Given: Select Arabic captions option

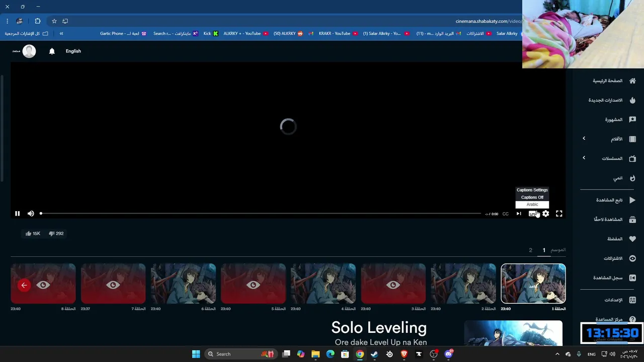Looking at the screenshot, I should point(532,205).
